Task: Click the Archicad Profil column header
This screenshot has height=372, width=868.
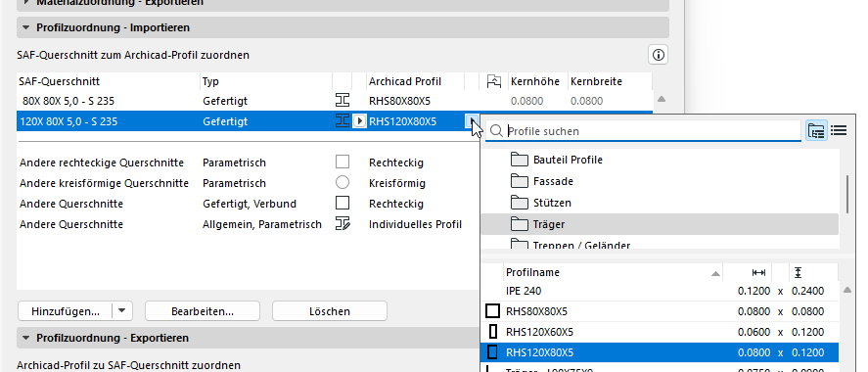Action: point(415,81)
